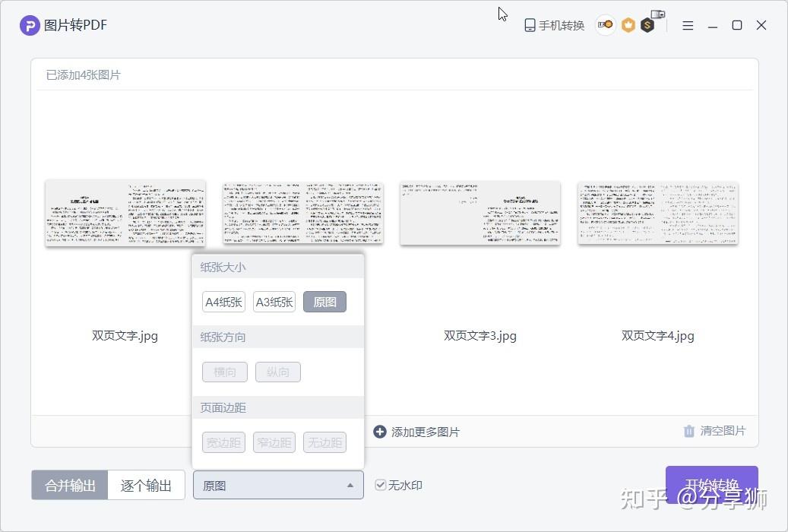Select 窄边距 narrow margin
Screen dimensions: 788x532
[x=274, y=442]
